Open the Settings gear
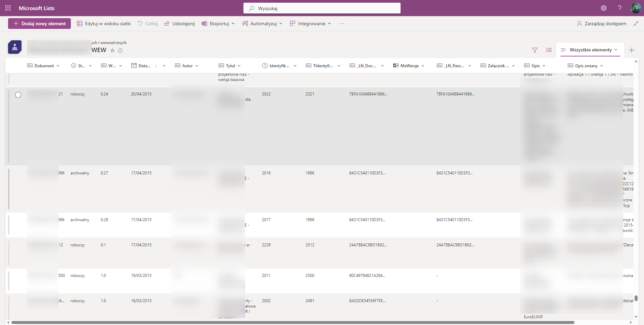 (x=604, y=8)
